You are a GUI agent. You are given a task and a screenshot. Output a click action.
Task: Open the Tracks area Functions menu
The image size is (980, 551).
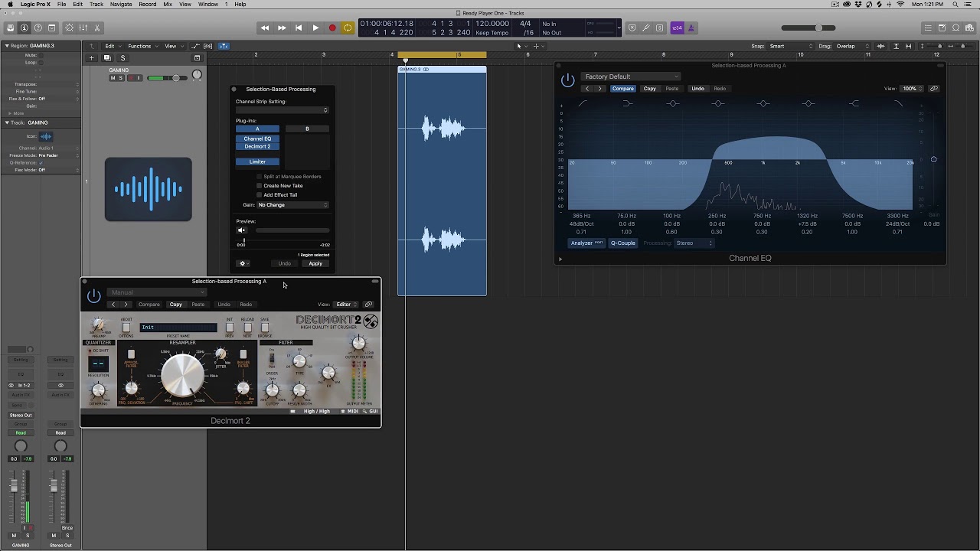point(142,46)
